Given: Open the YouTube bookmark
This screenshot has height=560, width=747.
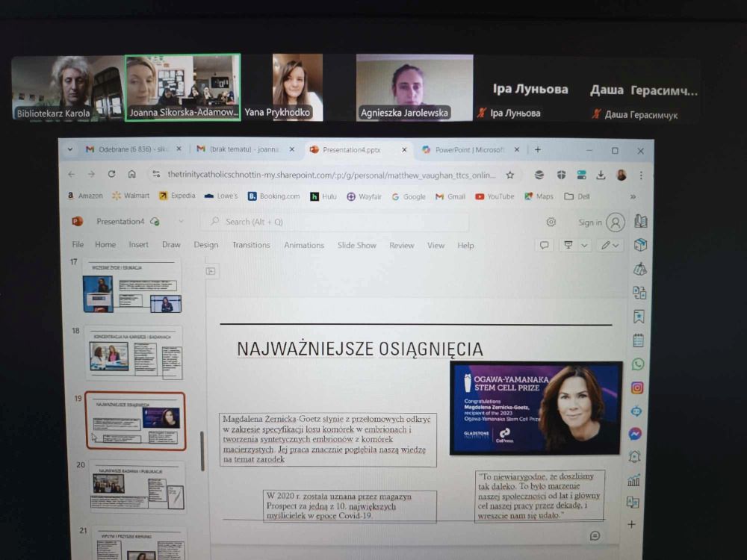Looking at the screenshot, I should point(495,196).
